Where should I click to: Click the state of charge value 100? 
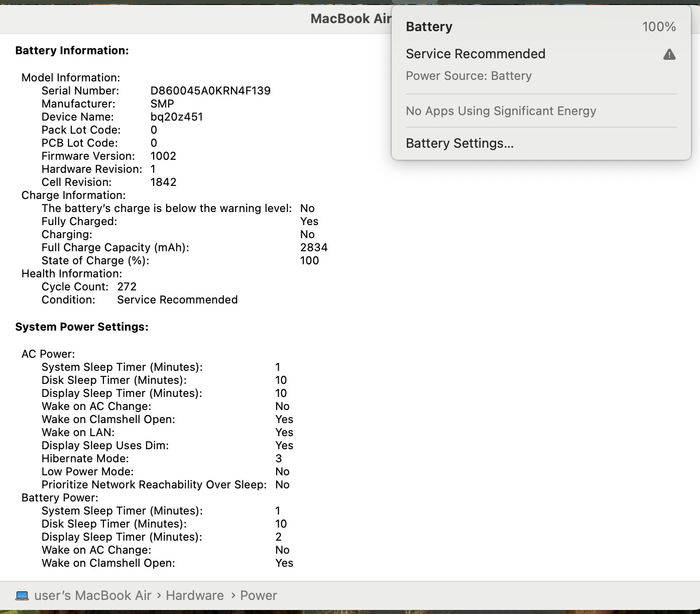coord(309,261)
